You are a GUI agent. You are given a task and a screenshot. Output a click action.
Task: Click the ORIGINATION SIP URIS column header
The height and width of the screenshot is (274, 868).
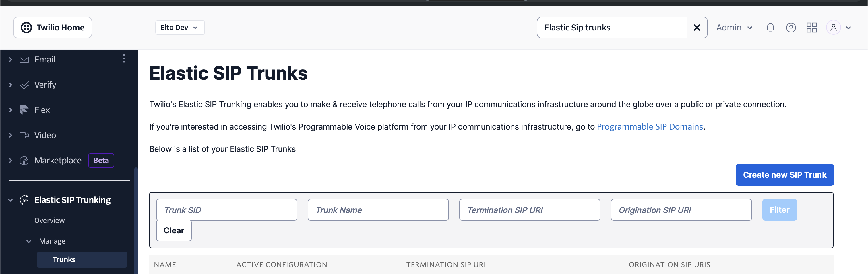[670, 265]
